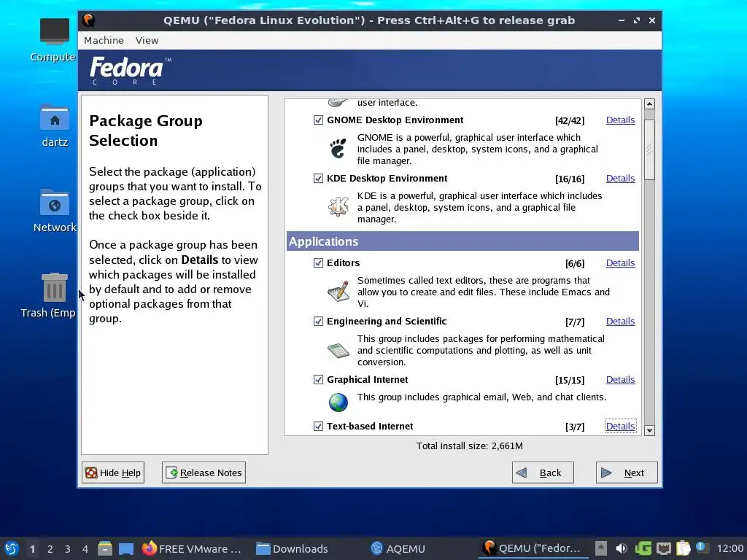
Task: Click the green G tray icon
Action: click(643, 548)
